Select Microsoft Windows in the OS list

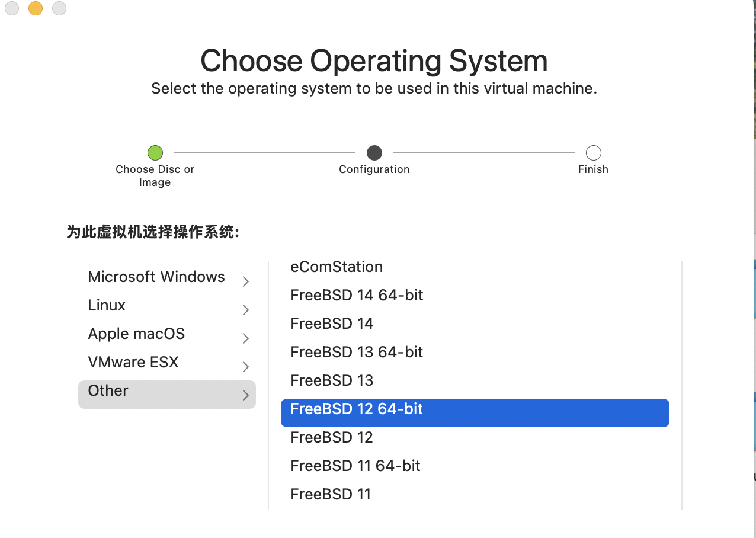(x=156, y=277)
